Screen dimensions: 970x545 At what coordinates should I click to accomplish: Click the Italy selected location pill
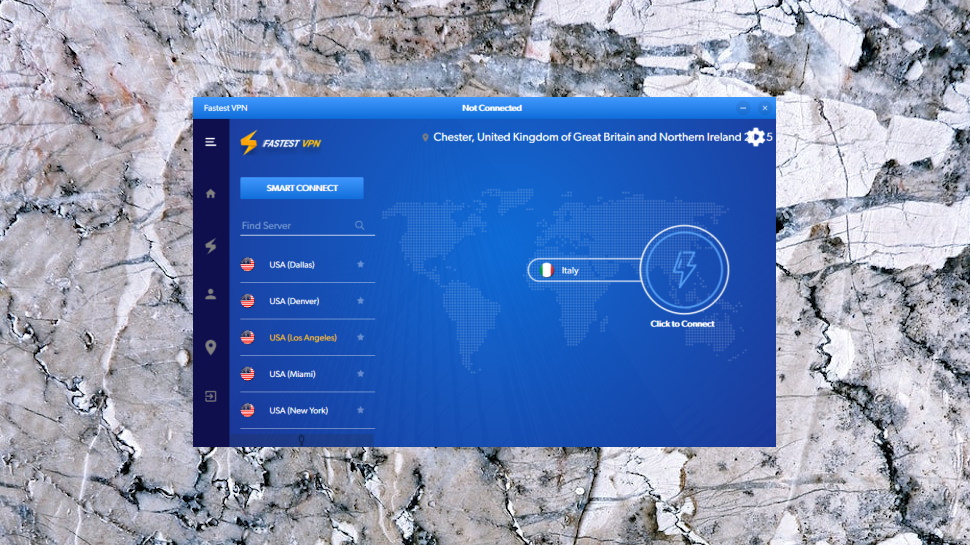(x=585, y=270)
